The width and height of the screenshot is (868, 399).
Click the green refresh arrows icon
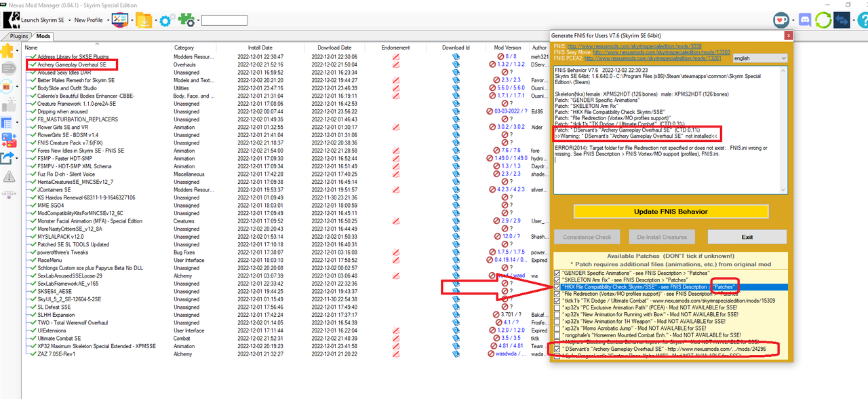[823, 20]
